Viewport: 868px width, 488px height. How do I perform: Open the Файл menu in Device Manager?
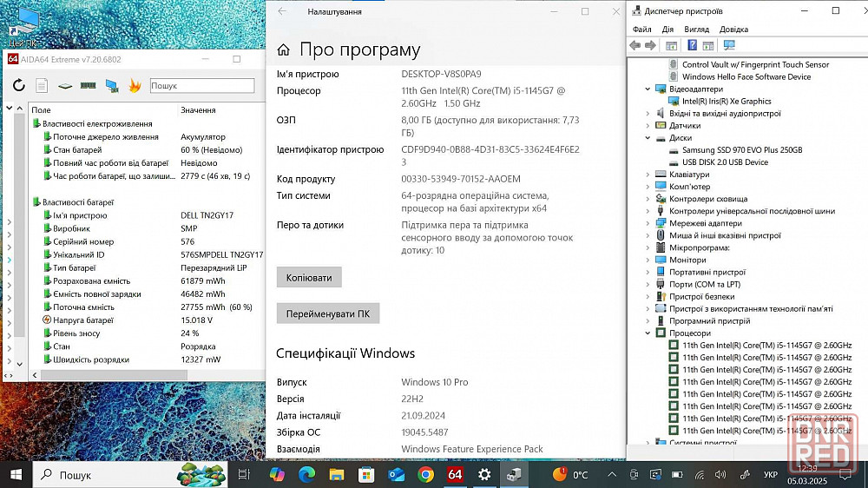pos(641,30)
